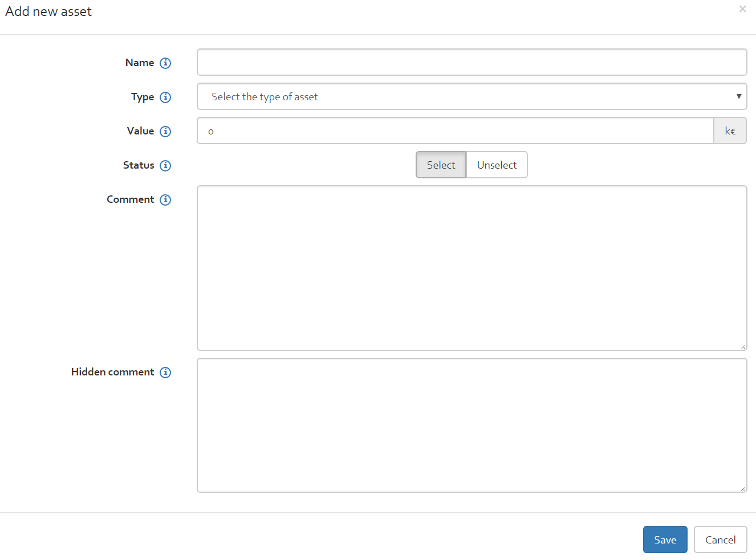Click the Type label
Image resolution: width=756 pixels, height=560 pixels.
tap(143, 97)
